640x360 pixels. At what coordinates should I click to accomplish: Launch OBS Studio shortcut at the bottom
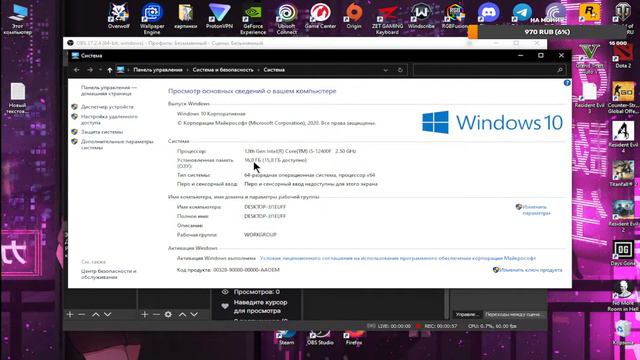click(x=320, y=337)
